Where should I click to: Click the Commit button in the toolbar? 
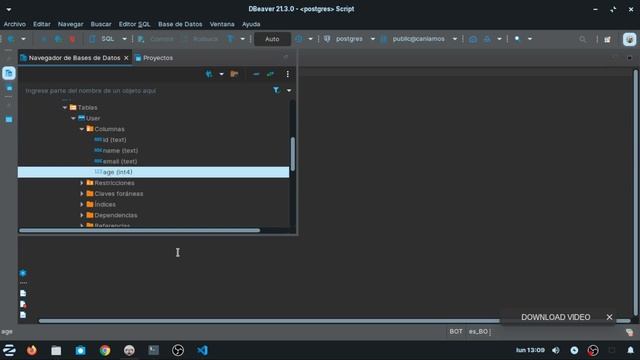(x=156, y=39)
